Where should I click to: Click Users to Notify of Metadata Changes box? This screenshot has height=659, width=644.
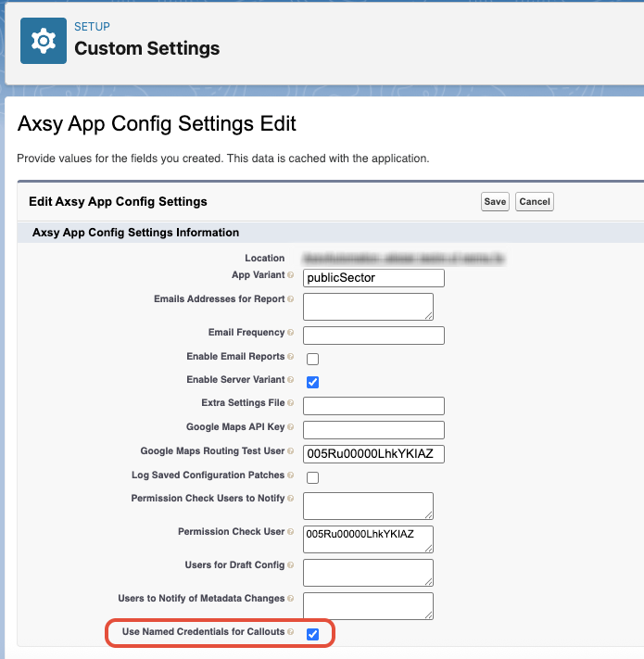pyautogui.click(x=368, y=605)
